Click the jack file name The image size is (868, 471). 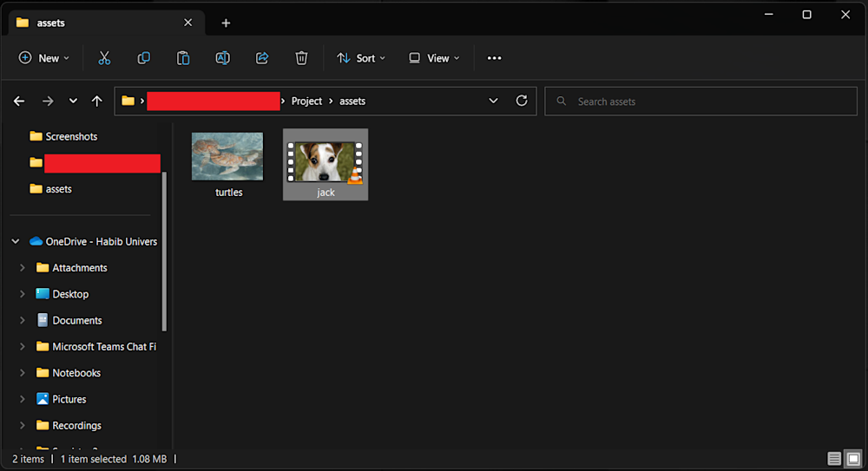pos(325,192)
